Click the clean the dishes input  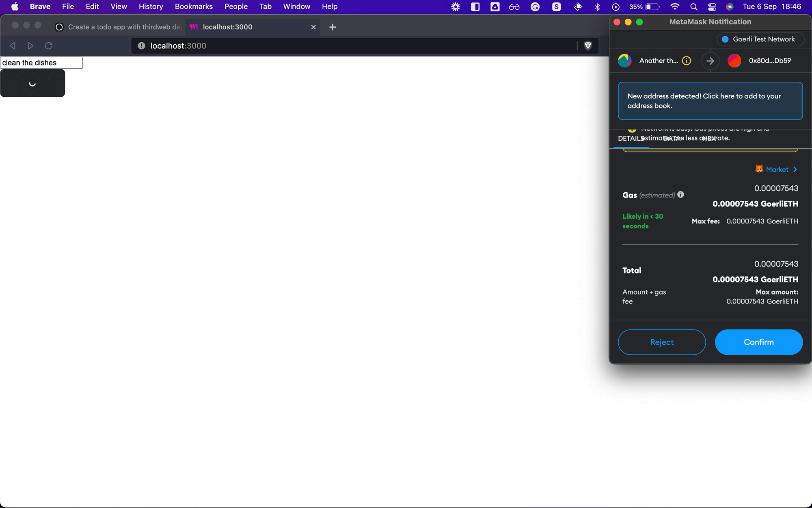41,63
